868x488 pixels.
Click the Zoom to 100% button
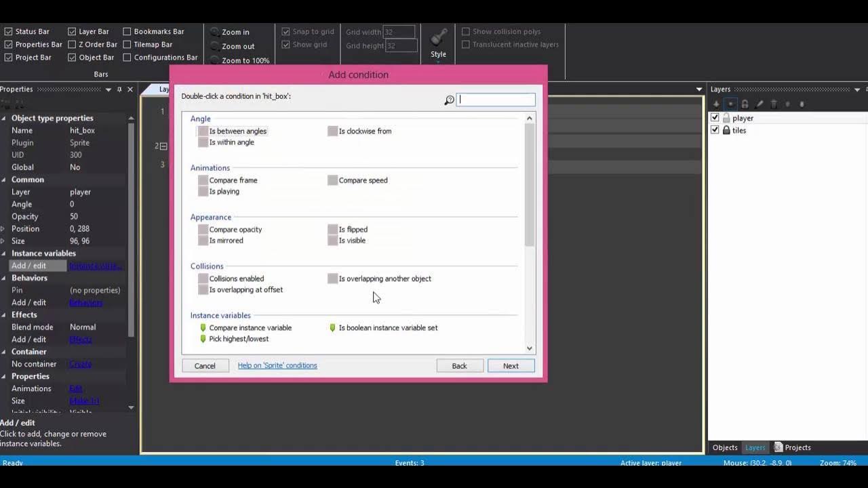(239, 60)
